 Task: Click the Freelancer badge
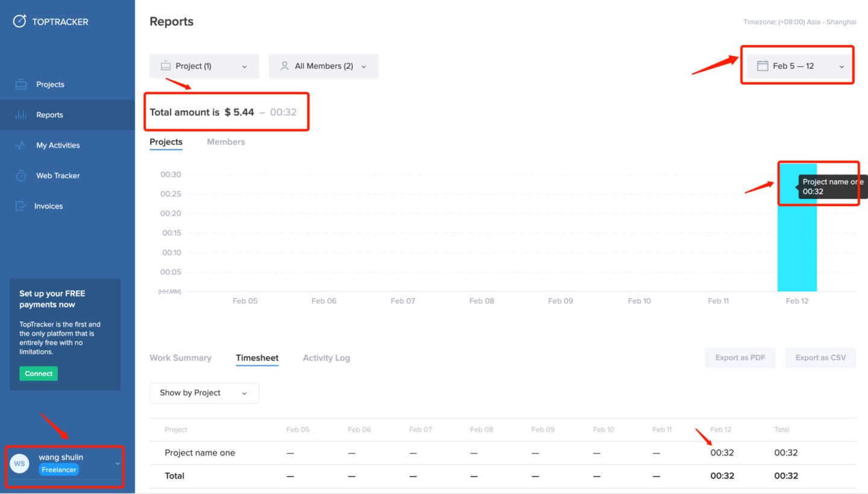(x=59, y=470)
